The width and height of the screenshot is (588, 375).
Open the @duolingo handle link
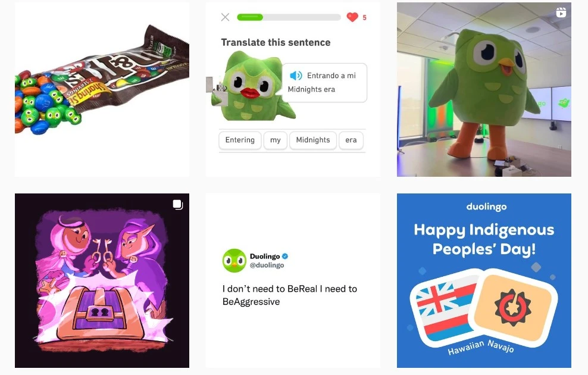coord(267,265)
